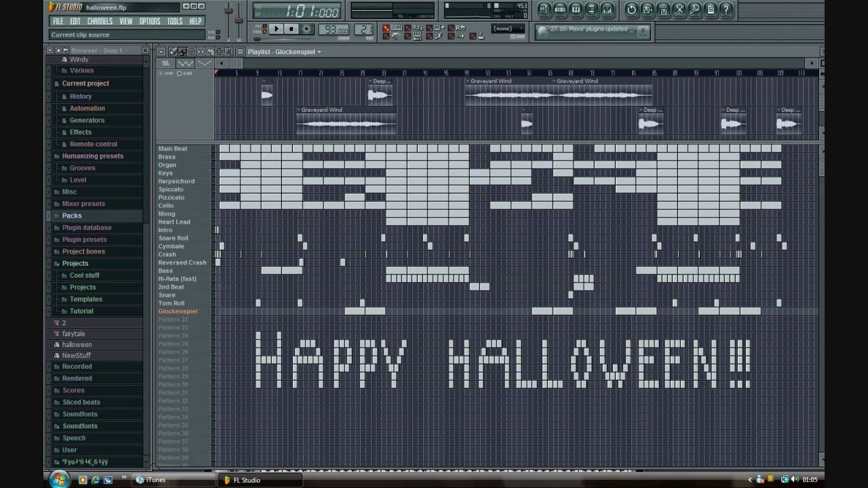The height and width of the screenshot is (488, 868).
Task: Open the OPTIONS menu
Action: [x=150, y=21]
